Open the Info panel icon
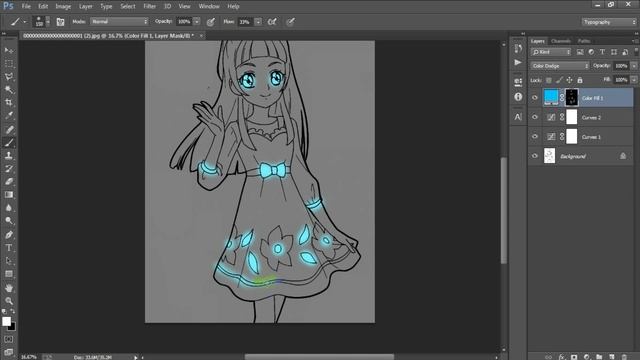Image resolution: width=640 pixels, height=360 pixels. click(x=518, y=97)
